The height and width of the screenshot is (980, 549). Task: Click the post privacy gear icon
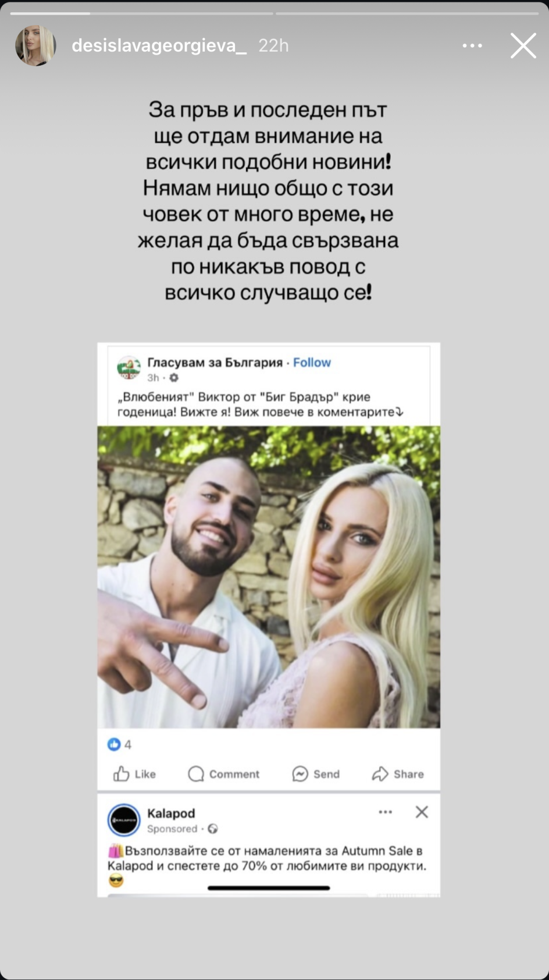(x=173, y=378)
